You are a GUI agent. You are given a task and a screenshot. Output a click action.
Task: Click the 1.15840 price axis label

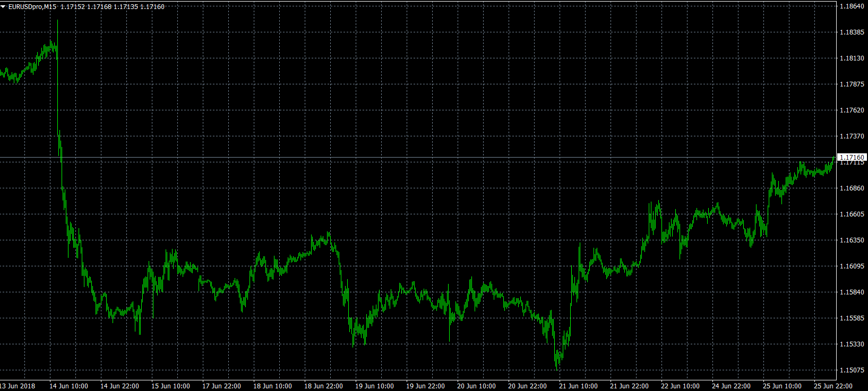pyautogui.click(x=851, y=292)
